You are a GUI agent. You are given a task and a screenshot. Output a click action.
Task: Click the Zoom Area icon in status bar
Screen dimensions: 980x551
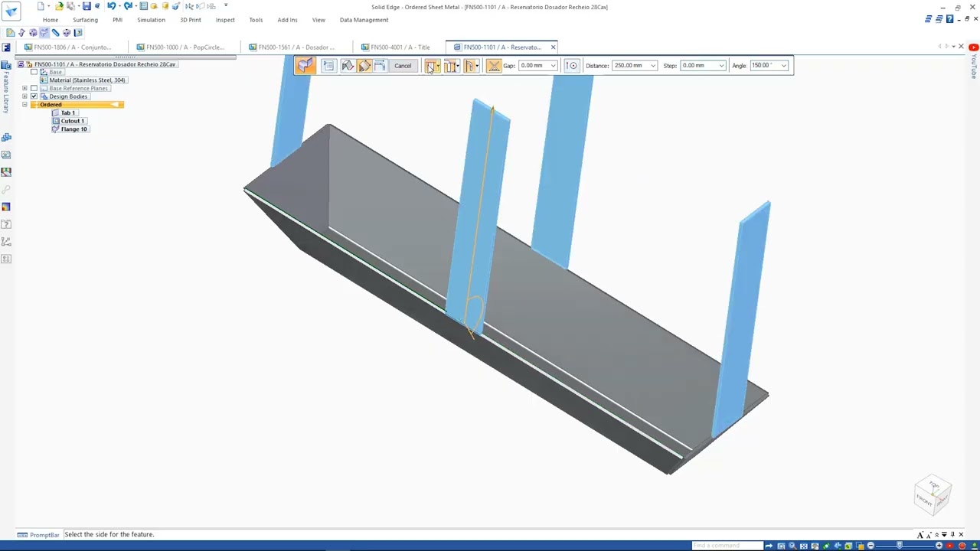[x=781, y=546]
